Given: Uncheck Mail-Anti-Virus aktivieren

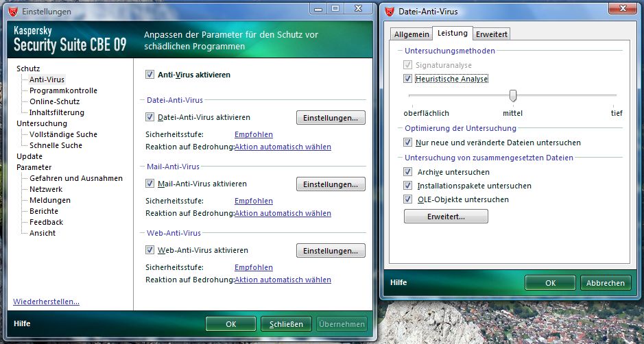Looking at the screenshot, I should coord(150,184).
